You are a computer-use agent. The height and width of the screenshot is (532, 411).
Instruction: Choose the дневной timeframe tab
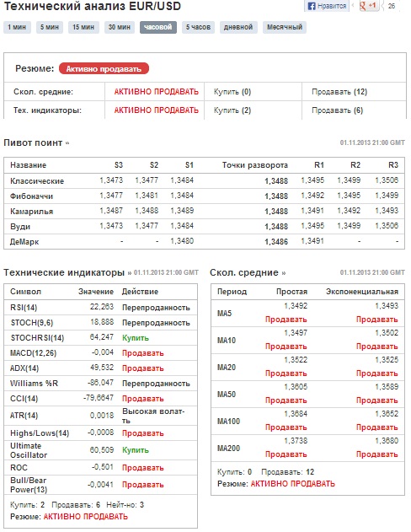[238, 27]
